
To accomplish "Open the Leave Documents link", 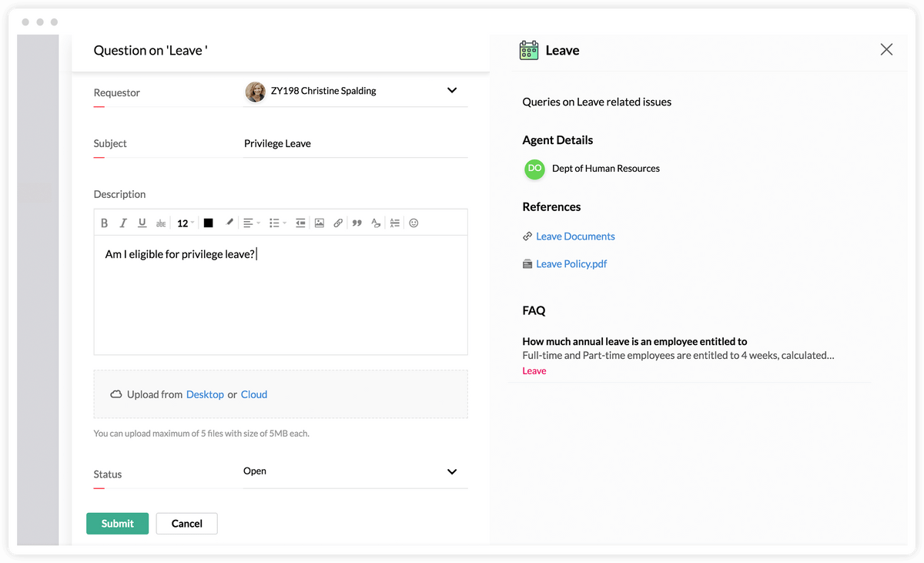I will coord(575,236).
